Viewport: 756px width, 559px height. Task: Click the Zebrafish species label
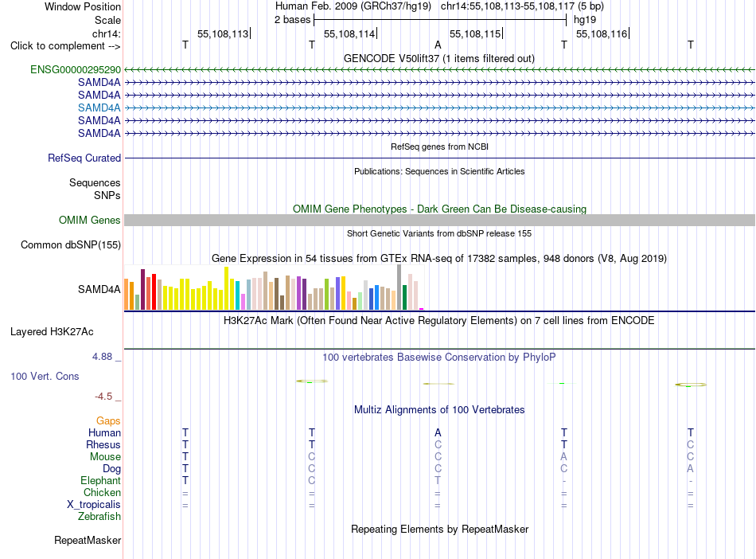tap(99, 517)
